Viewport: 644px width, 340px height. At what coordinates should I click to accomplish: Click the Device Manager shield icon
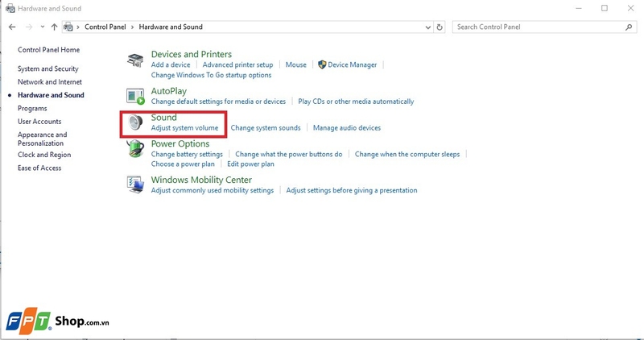(322, 64)
